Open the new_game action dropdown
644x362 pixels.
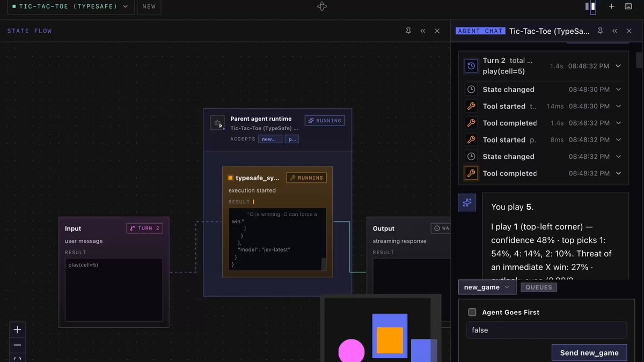[487, 287]
